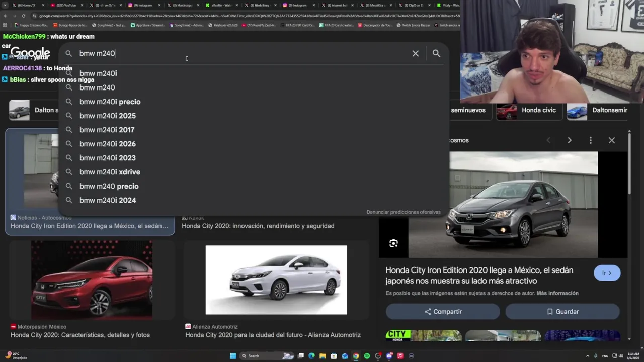Go to next image with right arrow
The width and height of the screenshot is (644, 362).
pyautogui.click(x=570, y=140)
